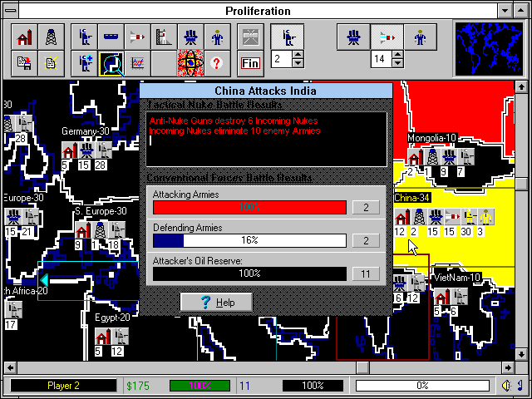Click the down arrow of vertical map scrollbar

(x=521, y=354)
